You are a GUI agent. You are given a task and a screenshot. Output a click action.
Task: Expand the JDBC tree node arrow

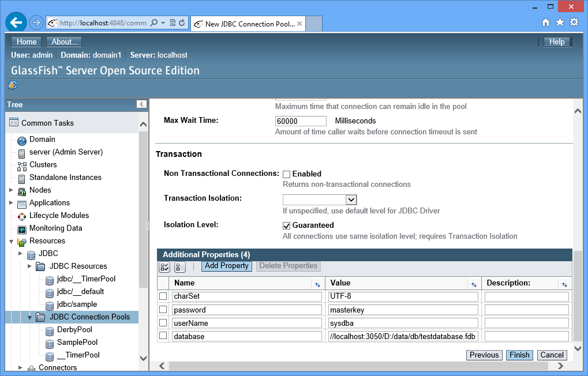21,253
